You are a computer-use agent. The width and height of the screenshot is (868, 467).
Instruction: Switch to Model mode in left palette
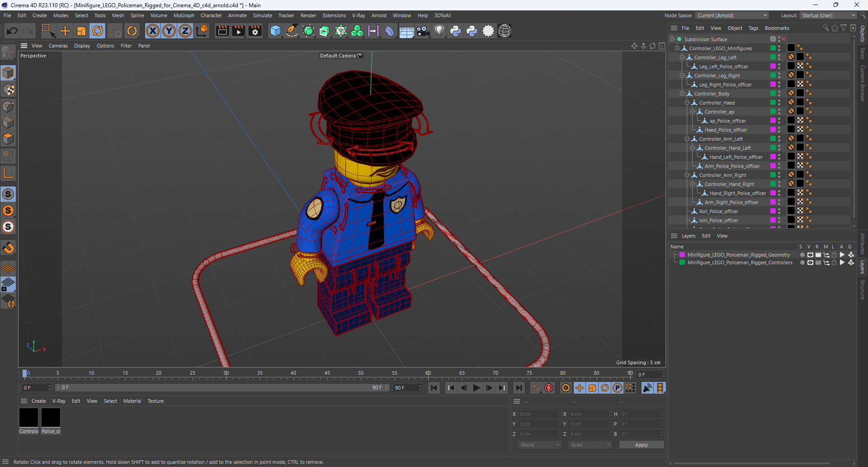click(x=8, y=73)
